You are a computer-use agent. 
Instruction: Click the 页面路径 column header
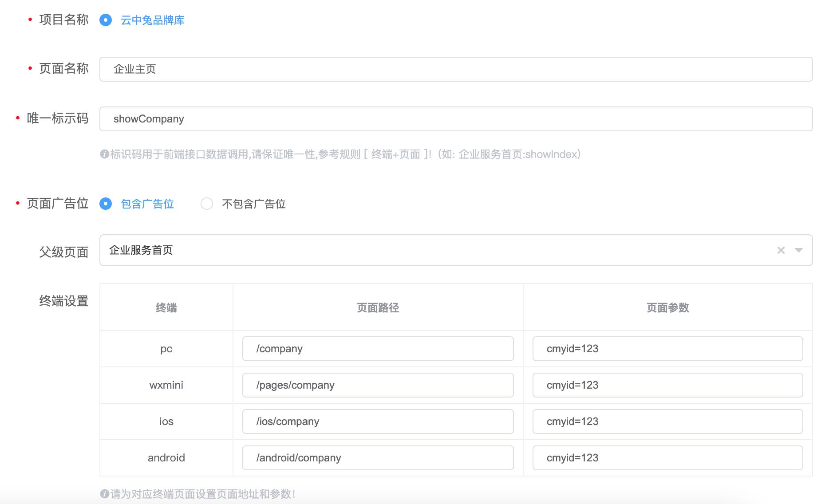pyautogui.click(x=378, y=307)
